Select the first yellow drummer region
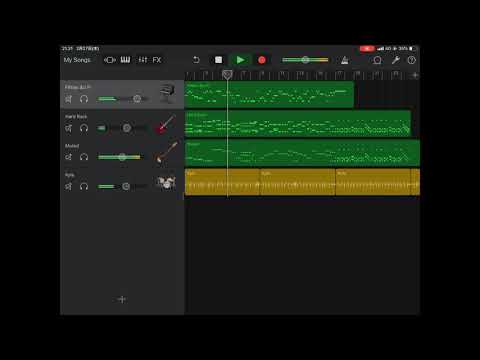480x360 pixels. tap(222, 182)
